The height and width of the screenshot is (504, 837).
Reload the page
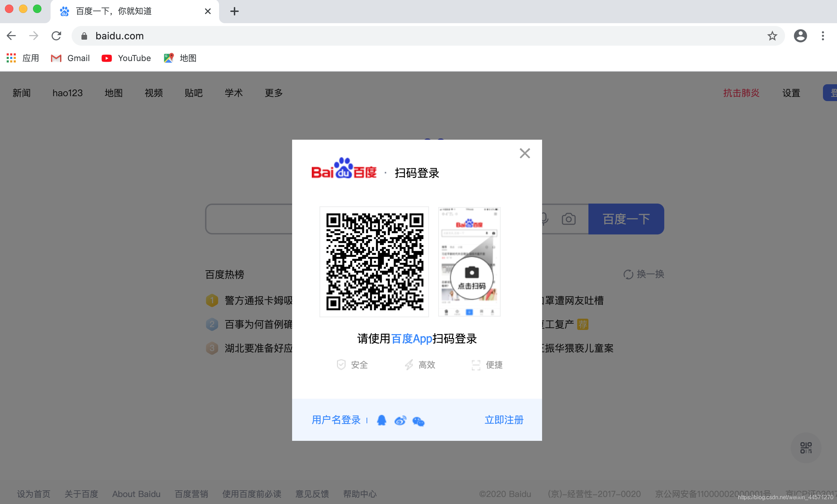[56, 36]
